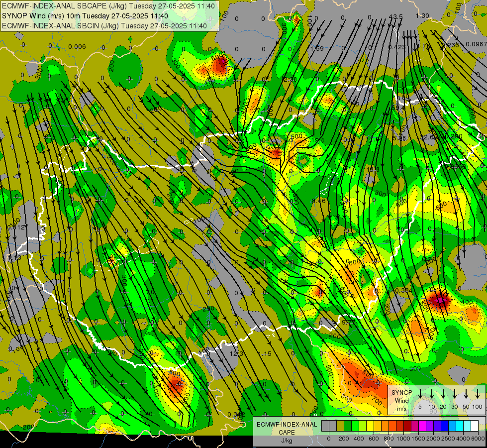Click the 2500 tick label on color scale
Screen dimensions: 487x448
tap(448, 439)
